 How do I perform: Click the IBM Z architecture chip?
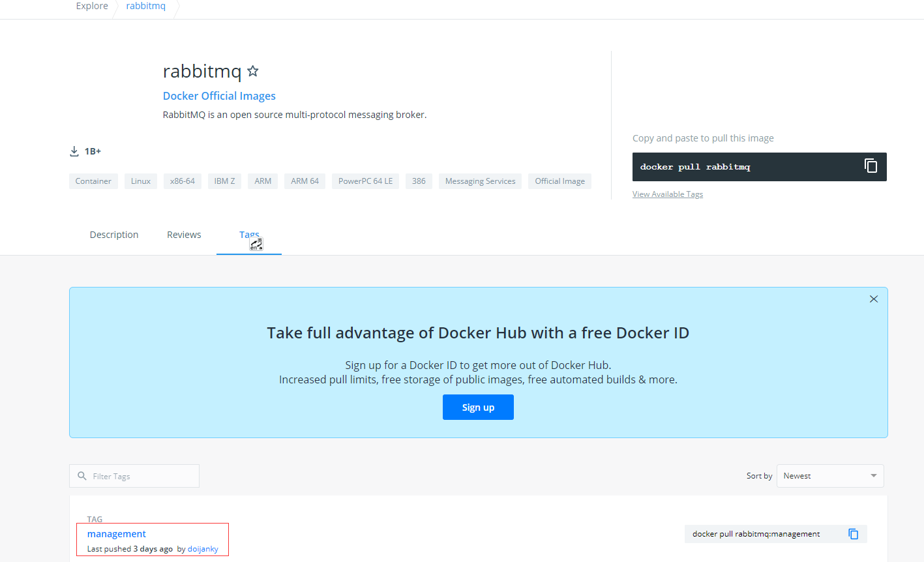(224, 181)
